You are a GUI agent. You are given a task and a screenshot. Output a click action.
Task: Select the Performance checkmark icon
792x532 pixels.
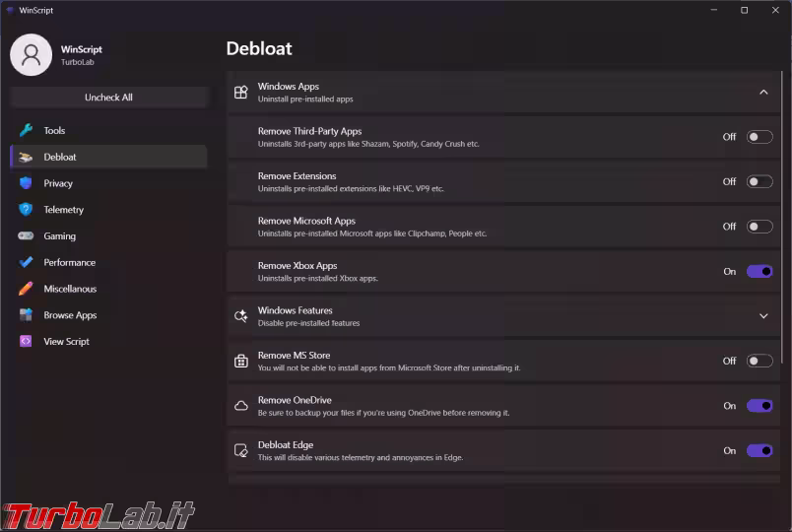26,262
